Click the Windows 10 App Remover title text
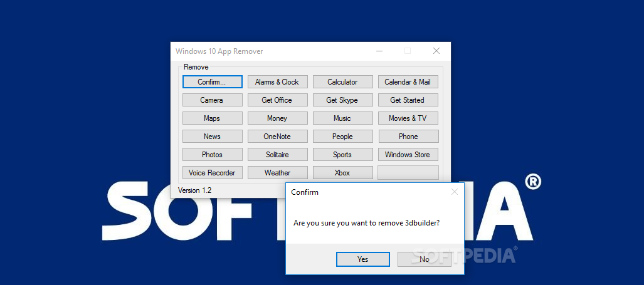 (x=219, y=51)
